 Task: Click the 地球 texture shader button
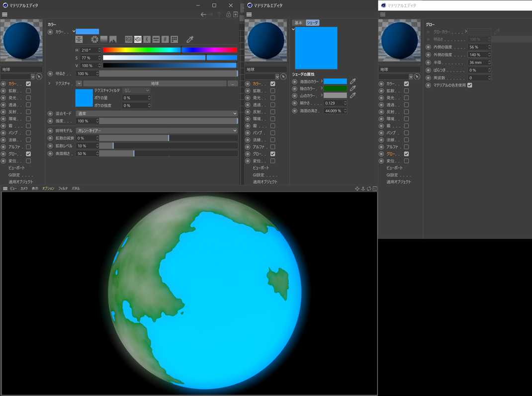[155, 83]
